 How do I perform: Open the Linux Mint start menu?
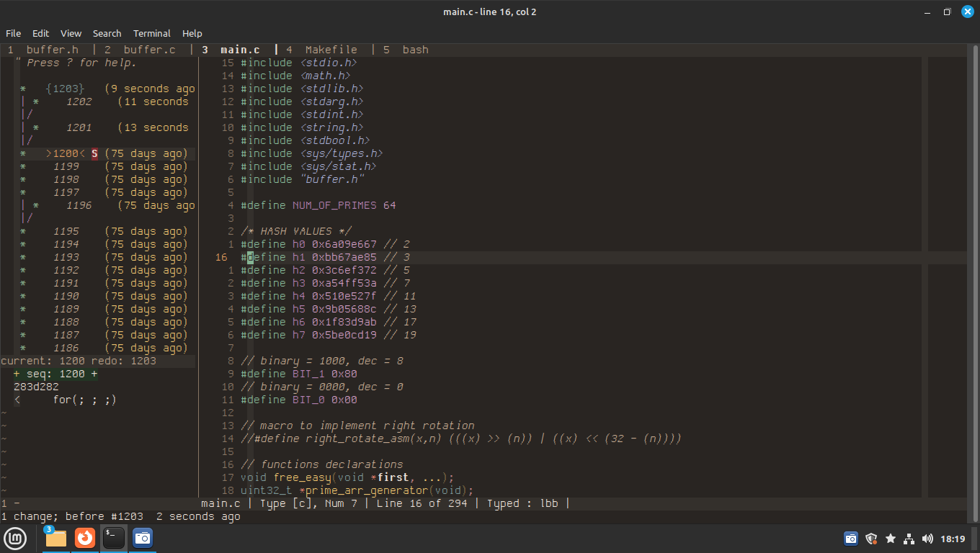(15, 538)
